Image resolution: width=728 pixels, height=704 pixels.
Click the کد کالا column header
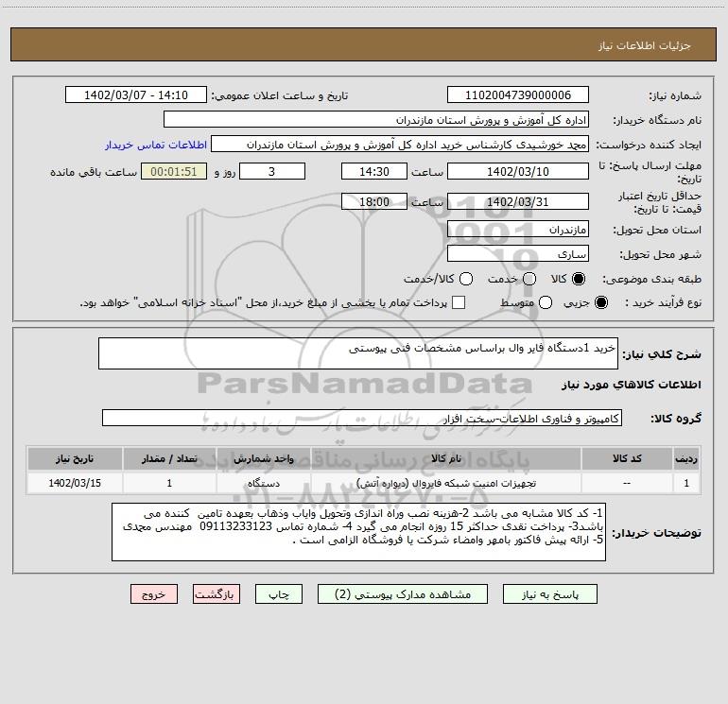tap(627, 458)
